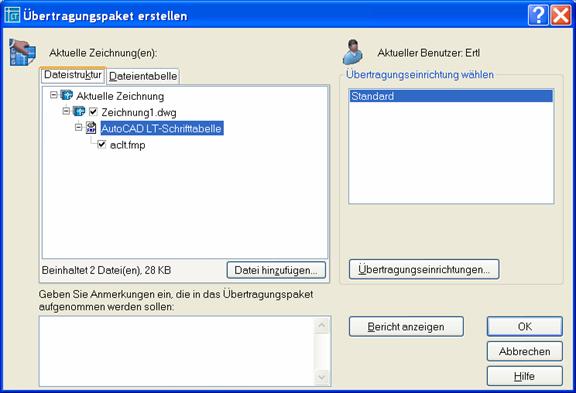Collapse the Aktuelle Zeichnung tree node
This screenshot has height=393, width=576.
coord(54,95)
